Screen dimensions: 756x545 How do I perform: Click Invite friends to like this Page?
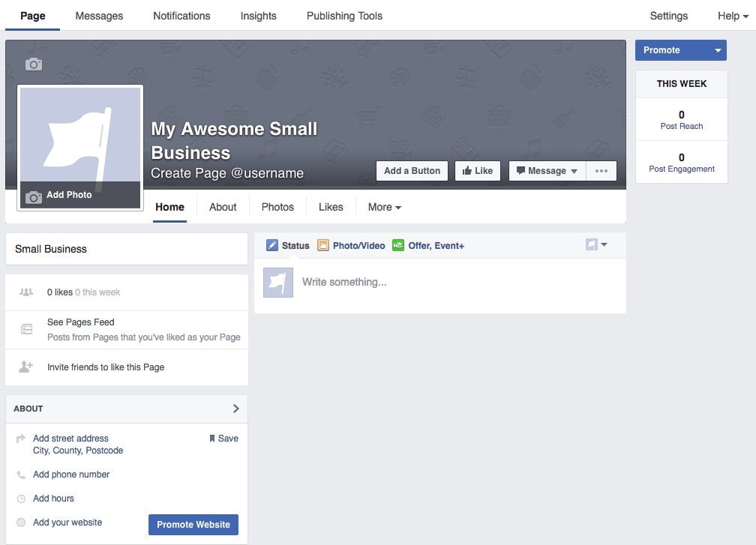pos(106,367)
